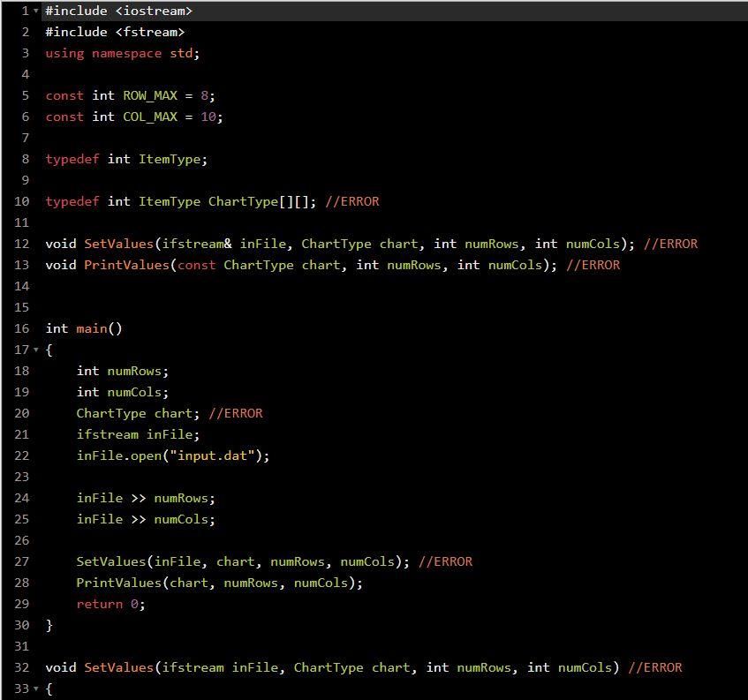The image size is (748, 700).
Task: Click line number 32 in the gutter
Action: click(21, 667)
